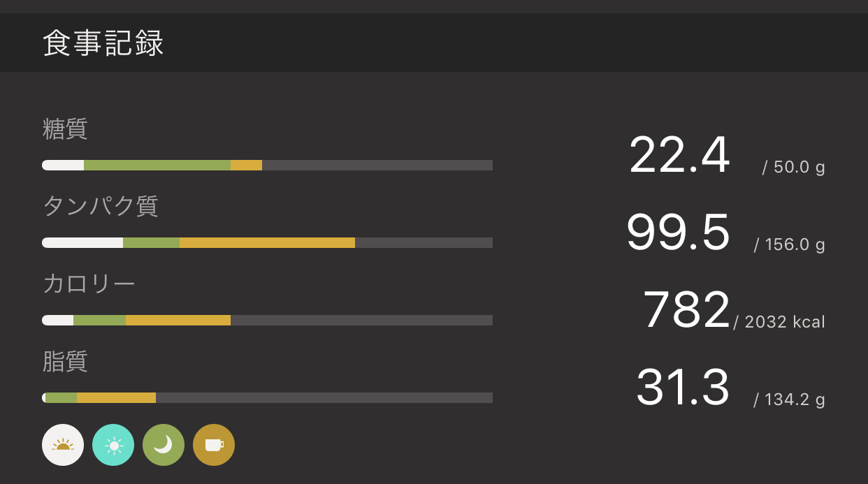
Task: Select the lunch sun icon
Action: point(113,445)
